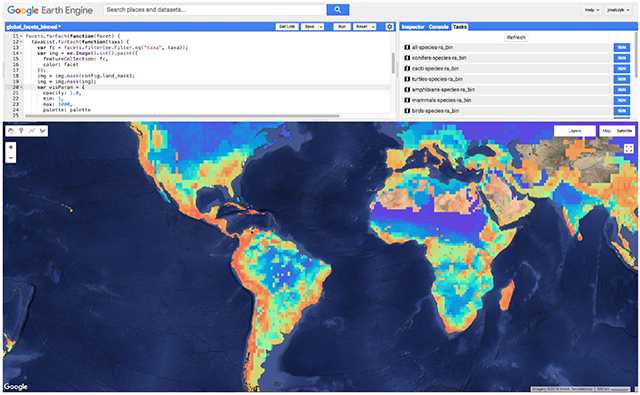Switch map to Map view
This screenshot has width=640, height=395.
click(607, 131)
